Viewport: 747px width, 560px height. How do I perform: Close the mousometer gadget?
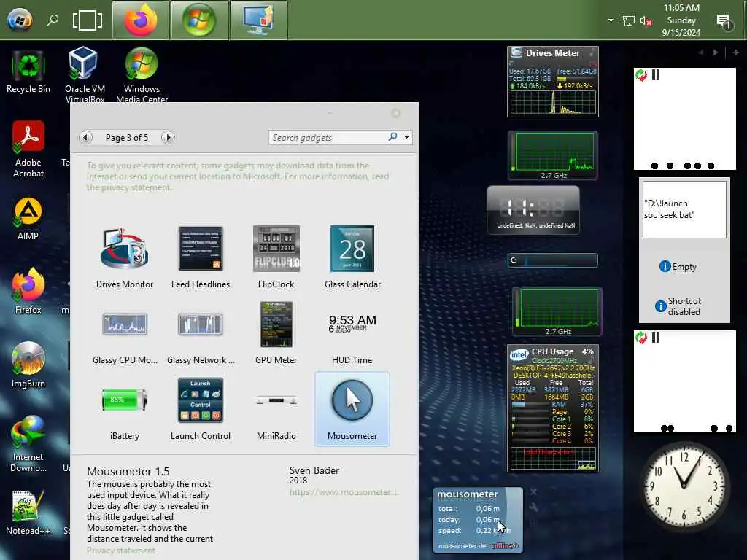tap(533, 491)
